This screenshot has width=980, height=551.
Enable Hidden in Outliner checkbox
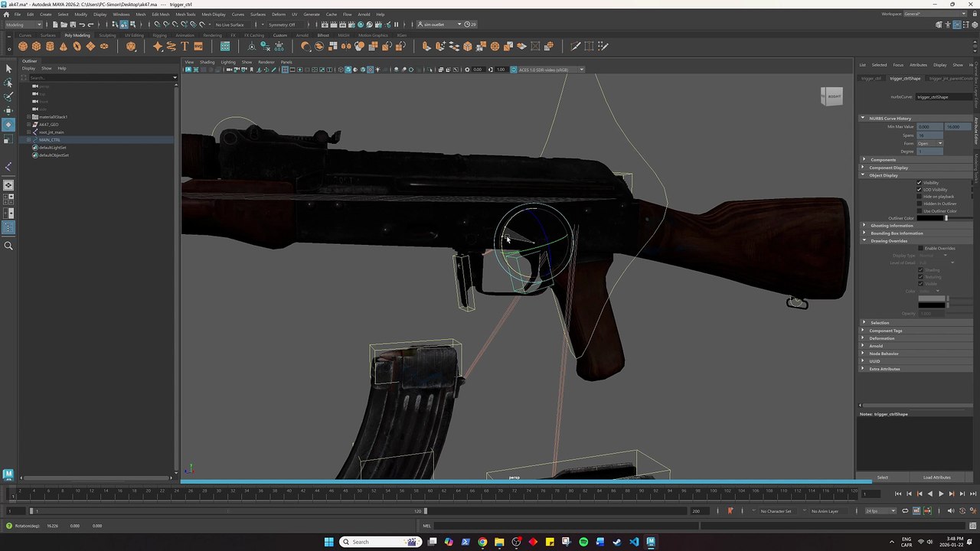tap(920, 204)
